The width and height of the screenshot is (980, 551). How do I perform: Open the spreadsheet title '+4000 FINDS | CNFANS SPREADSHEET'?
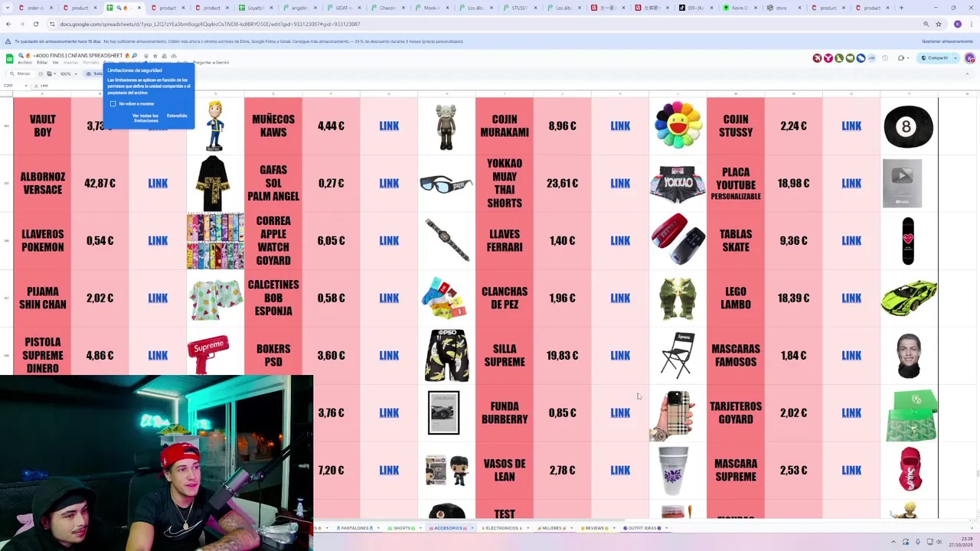click(x=78, y=56)
